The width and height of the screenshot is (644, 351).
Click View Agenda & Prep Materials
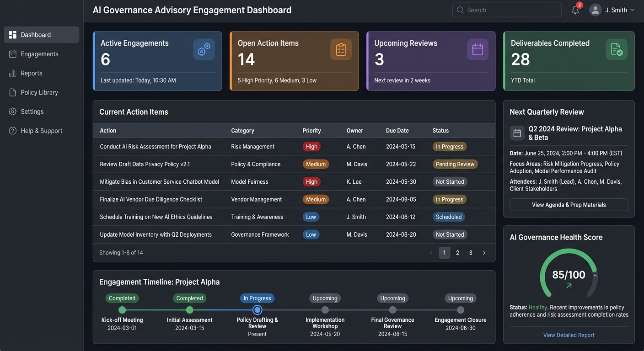pyautogui.click(x=569, y=205)
